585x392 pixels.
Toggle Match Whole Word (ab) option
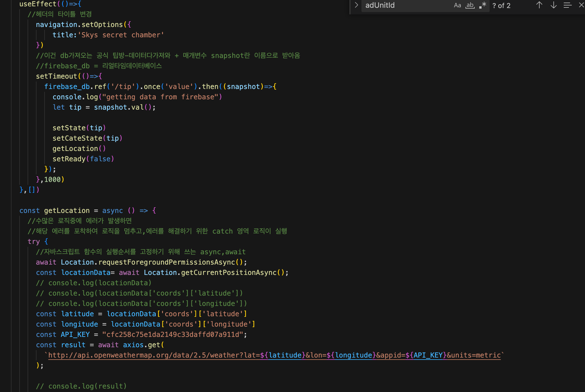point(470,5)
